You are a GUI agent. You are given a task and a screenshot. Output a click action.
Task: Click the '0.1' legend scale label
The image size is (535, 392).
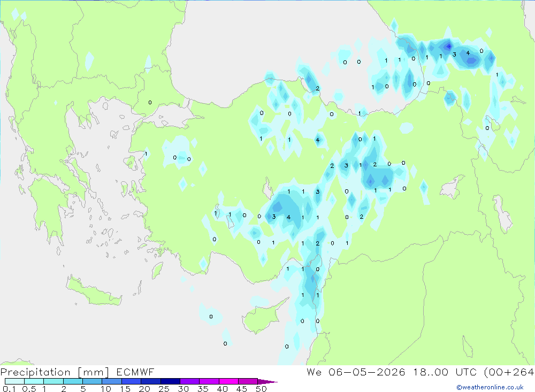point(9,389)
